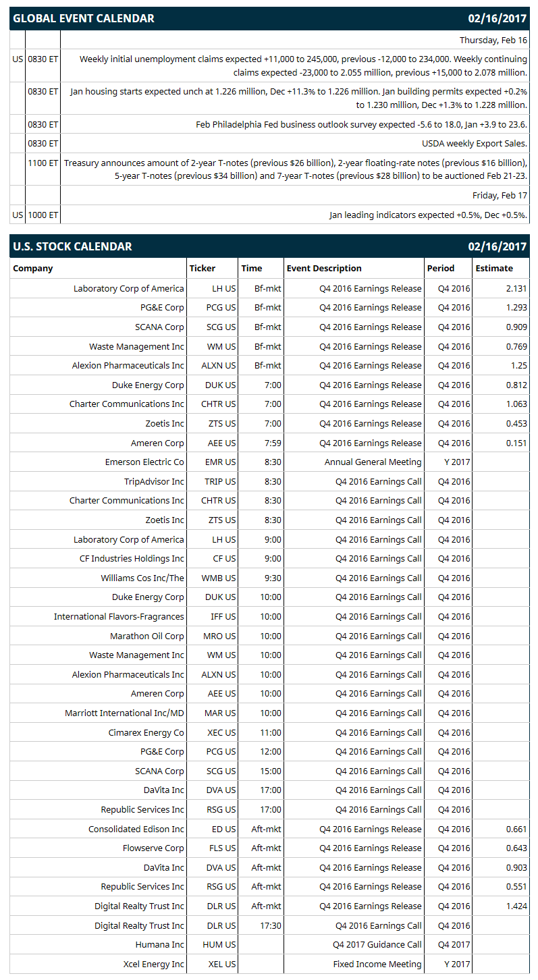538x980 pixels.
Task: Click the IFF US ticker
Action: coord(223,616)
